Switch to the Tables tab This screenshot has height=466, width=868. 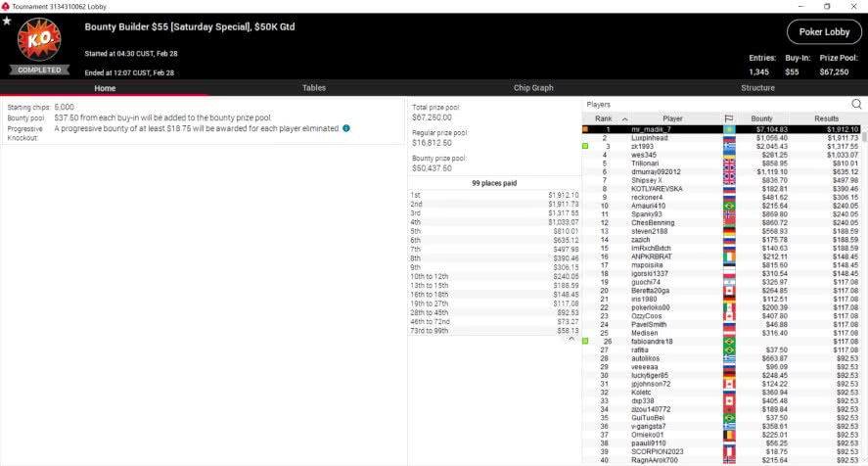(x=314, y=88)
